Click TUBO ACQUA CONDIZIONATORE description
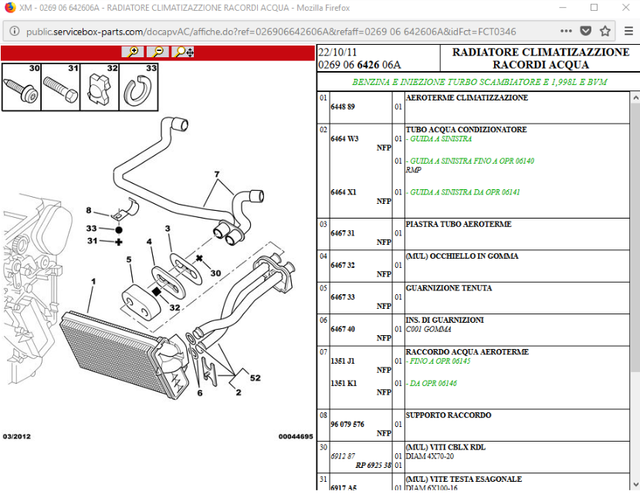This screenshot has height=495, width=640. click(466, 130)
